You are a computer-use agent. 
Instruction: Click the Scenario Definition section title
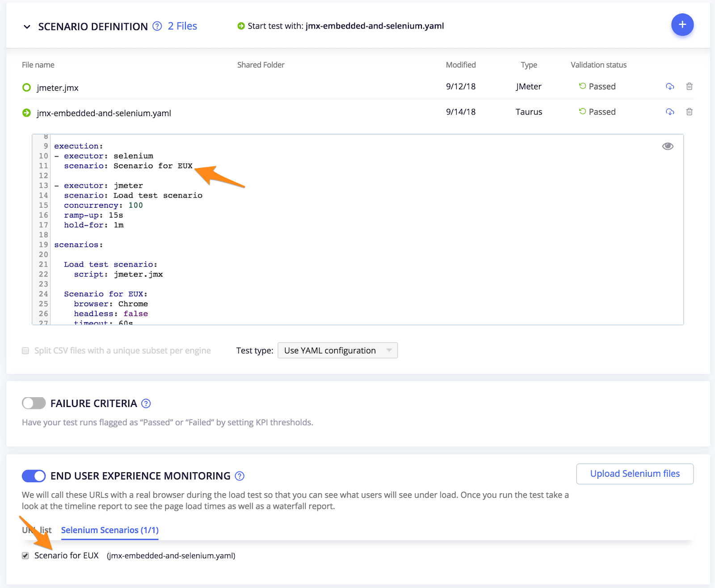[x=93, y=26]
